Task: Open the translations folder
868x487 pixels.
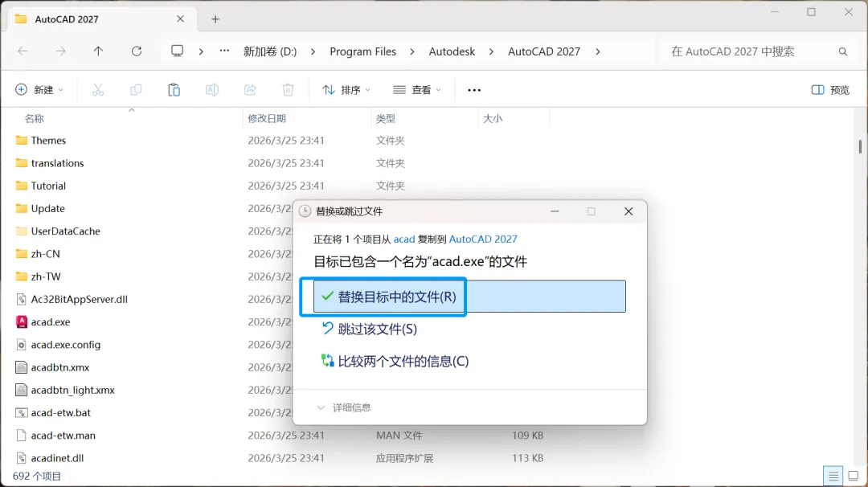Action: 50,163
